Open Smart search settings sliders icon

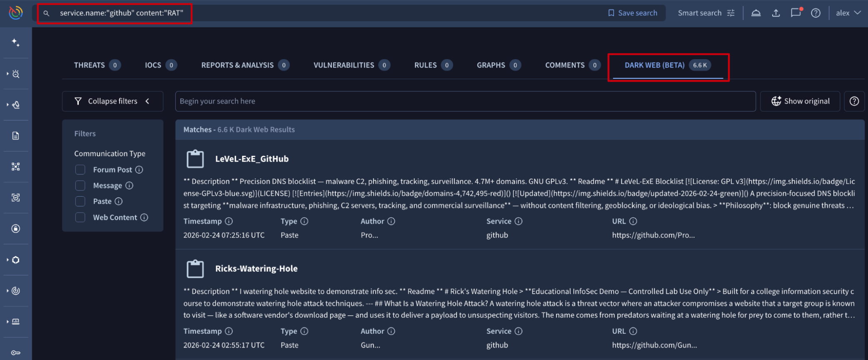point(731,13)
